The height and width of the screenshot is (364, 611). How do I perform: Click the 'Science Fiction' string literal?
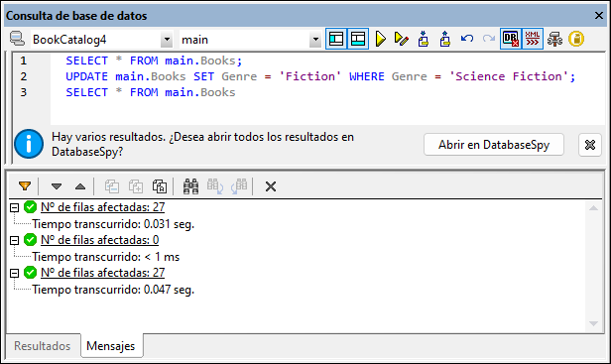tap(509, 76)
